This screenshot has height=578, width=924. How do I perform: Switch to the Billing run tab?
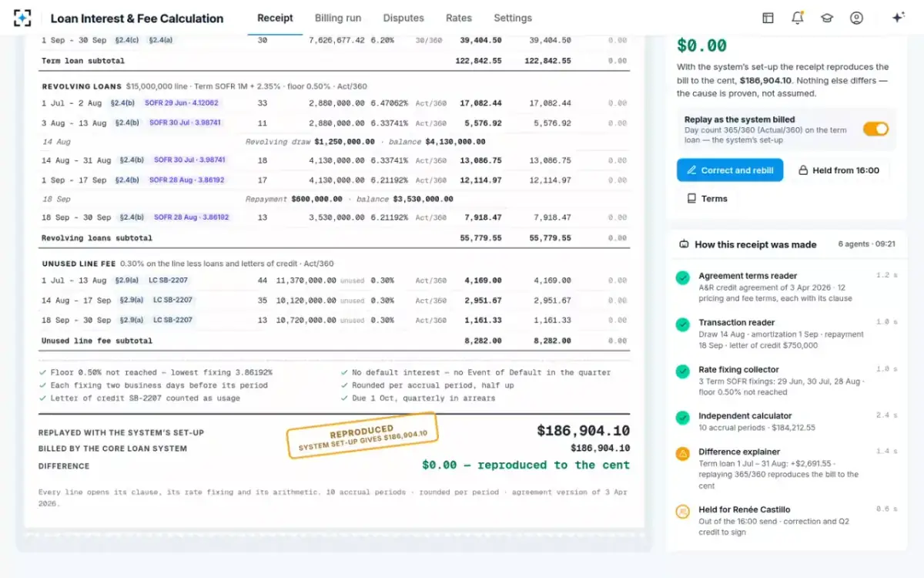click(x=338, y=18)
